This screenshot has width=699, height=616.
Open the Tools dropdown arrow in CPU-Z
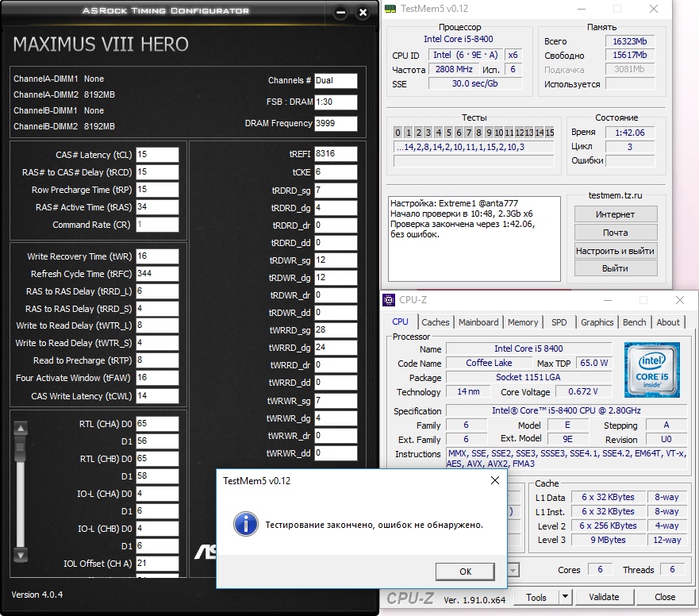565,596
